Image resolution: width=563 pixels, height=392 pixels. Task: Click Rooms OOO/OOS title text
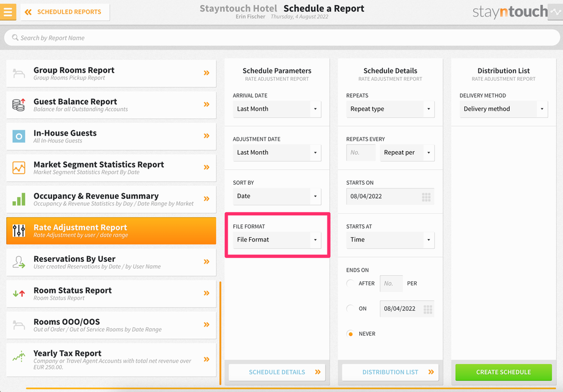[67, 322]
